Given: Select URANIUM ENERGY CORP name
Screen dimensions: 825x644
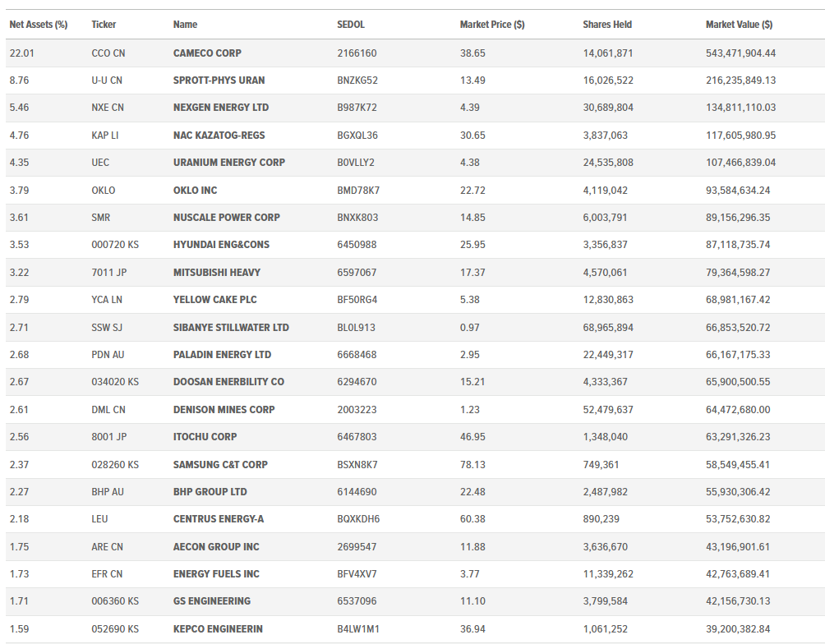Looking at the screenshot, I should [229, 163].
